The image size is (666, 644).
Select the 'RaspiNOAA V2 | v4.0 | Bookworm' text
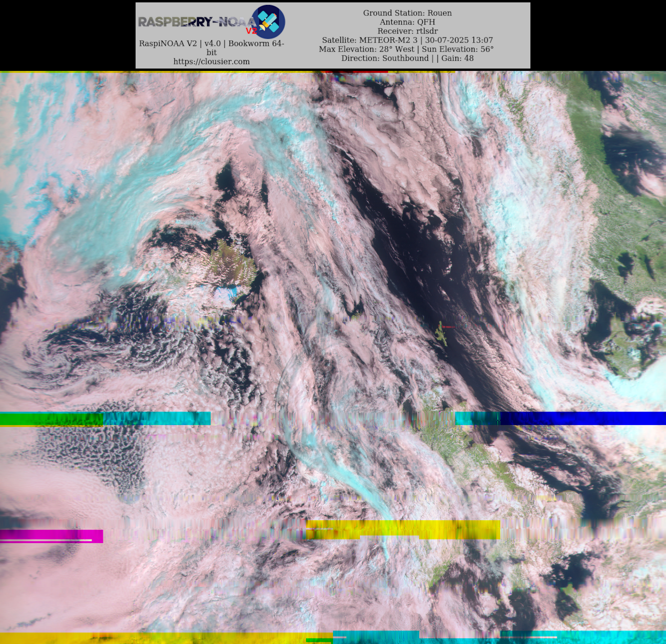coord(211,48)
